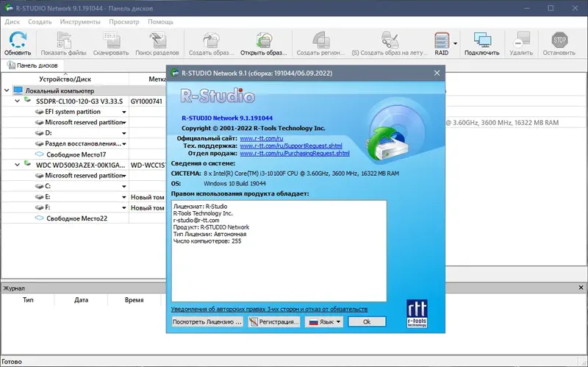Open dropdown arrow beside D: partition
588x367 pixels.
coord(124,133)
